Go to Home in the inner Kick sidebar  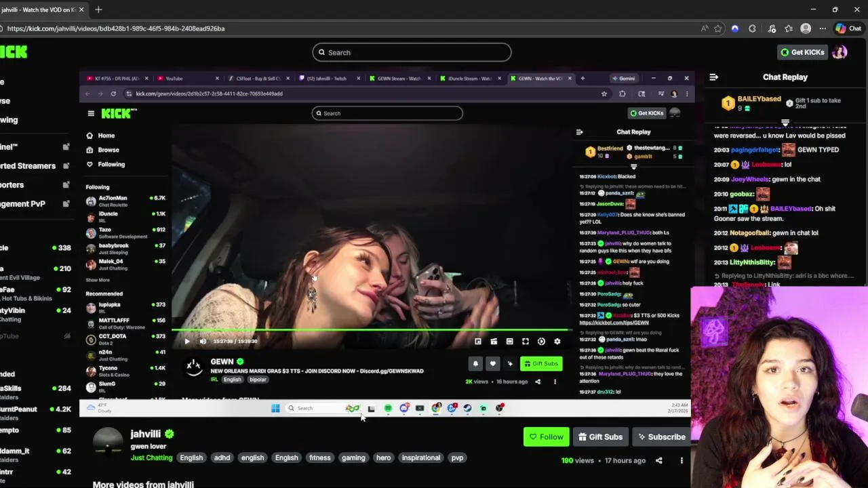[100, 136]
